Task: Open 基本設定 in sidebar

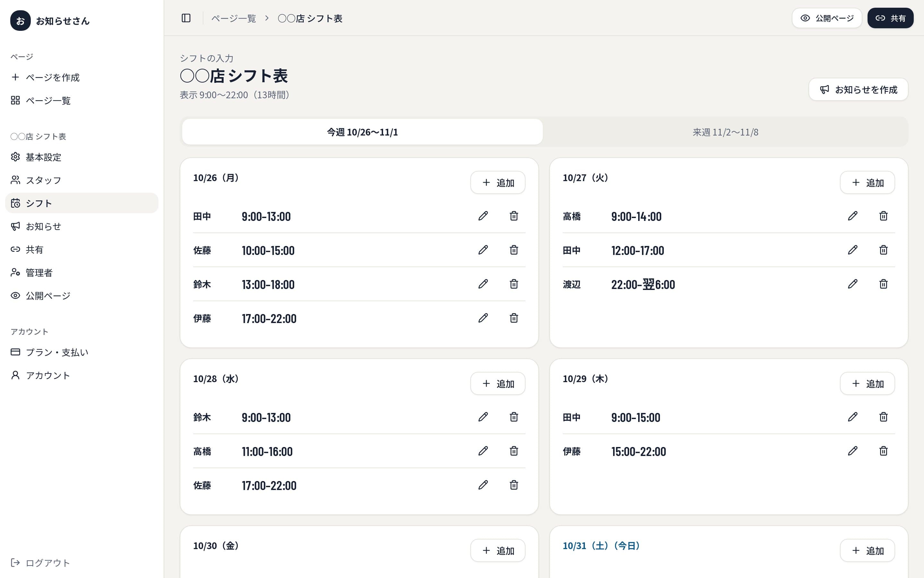Action: [82, 157]
